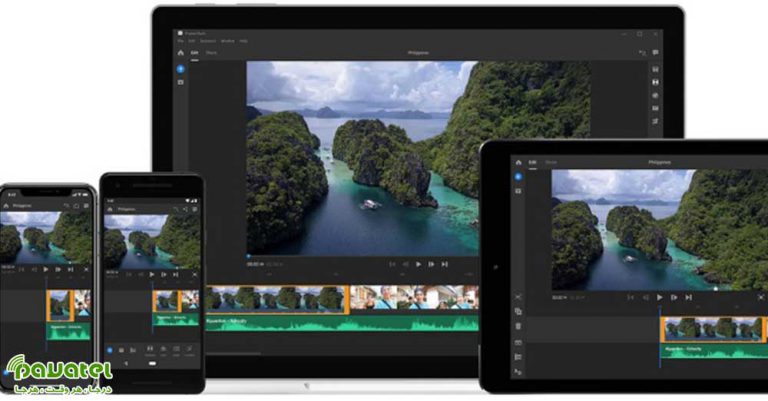Skip to sequence start on laptop
The height and width of the screenshot is (401, 768).
[392, 264]
